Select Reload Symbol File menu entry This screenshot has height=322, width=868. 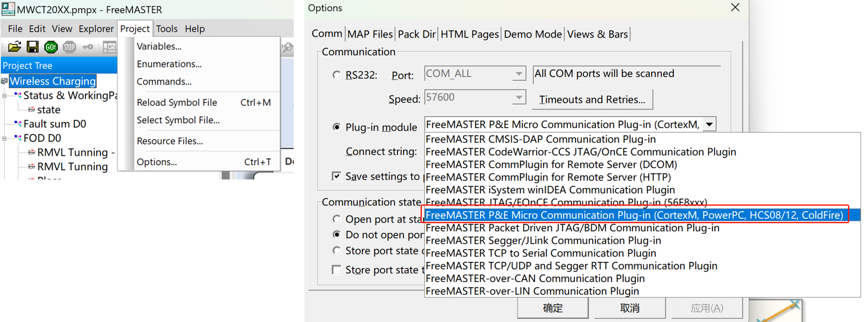[177, 103]
